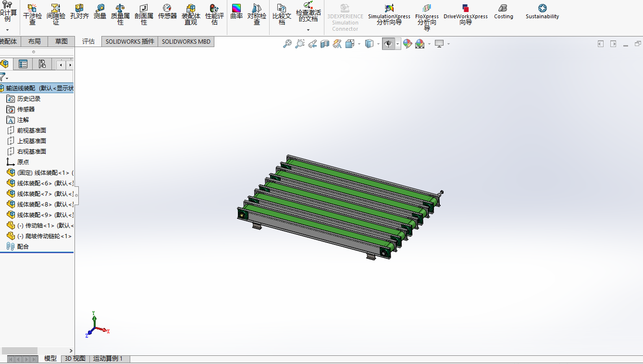Open the ConfigurationManager panel tab
The height and width of the screenshot is (364, 643).
coord(42,64)
